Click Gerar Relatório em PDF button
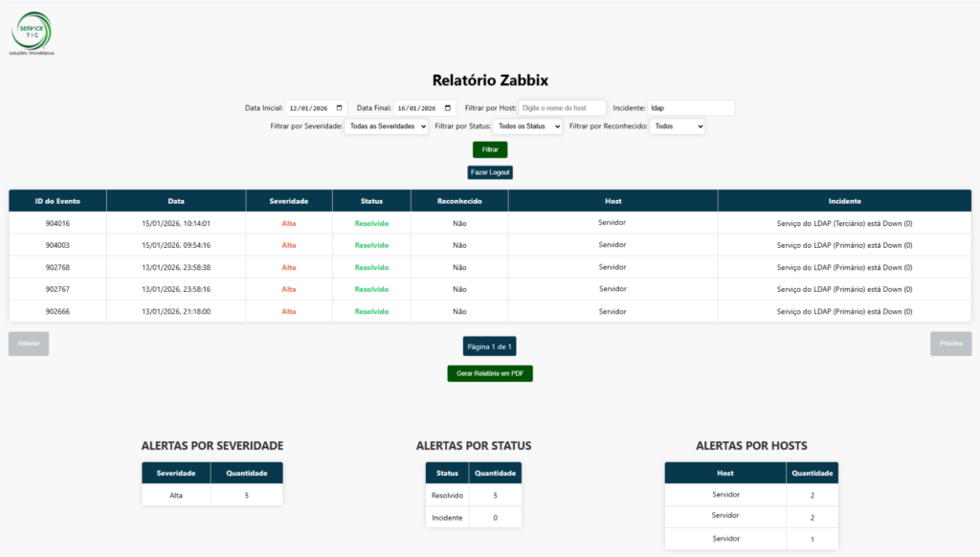The height and width of the screenshot is (557, 980). tap(490, 373)
